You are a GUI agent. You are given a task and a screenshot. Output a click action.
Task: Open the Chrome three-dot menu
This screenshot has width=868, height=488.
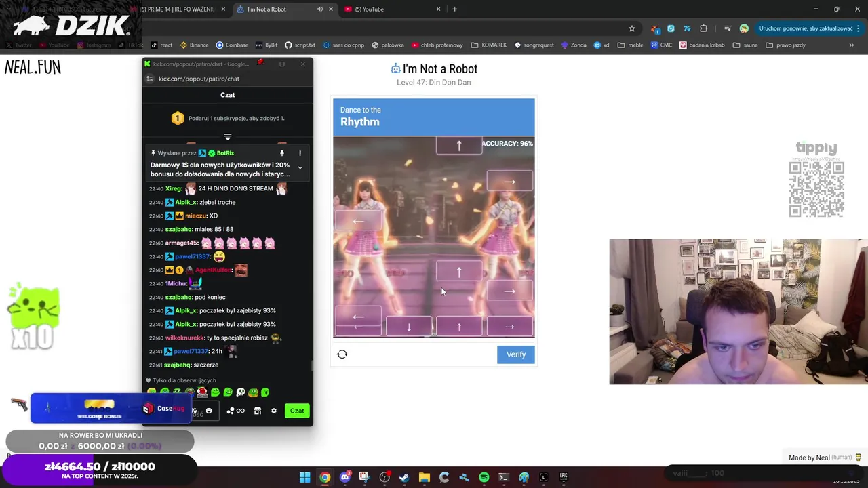[859, 28]
